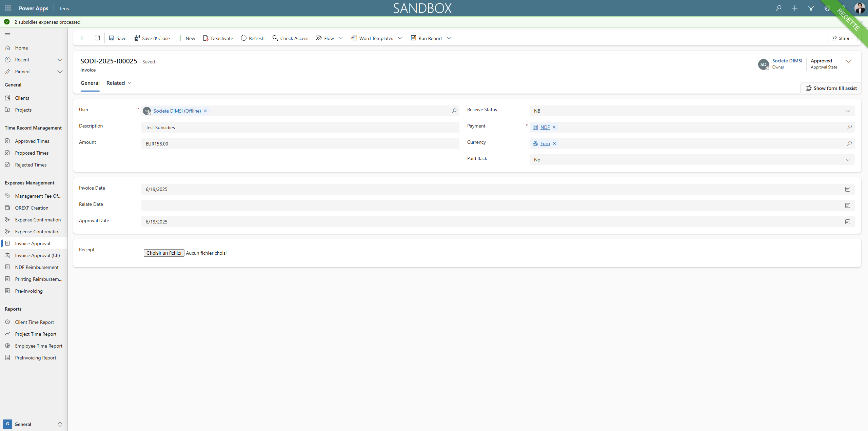Select the General tab
The width and height of the screenshot is (868, 431).
tap(90, 83)
